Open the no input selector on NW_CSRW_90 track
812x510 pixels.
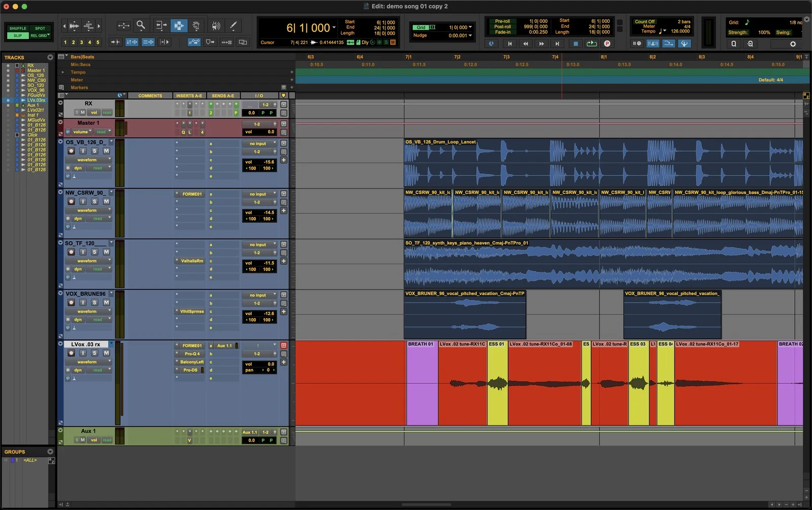(260, 194)
